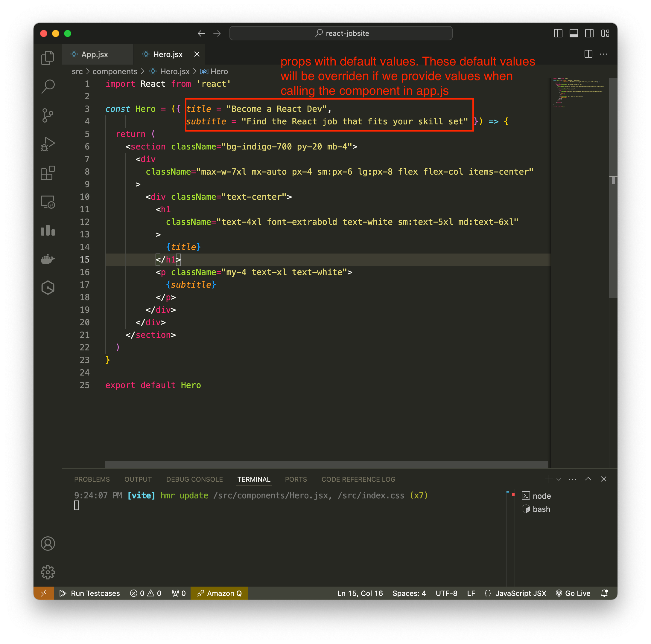Close the Hero.jsx tab
651x644 pixels.
pos(197,54)
